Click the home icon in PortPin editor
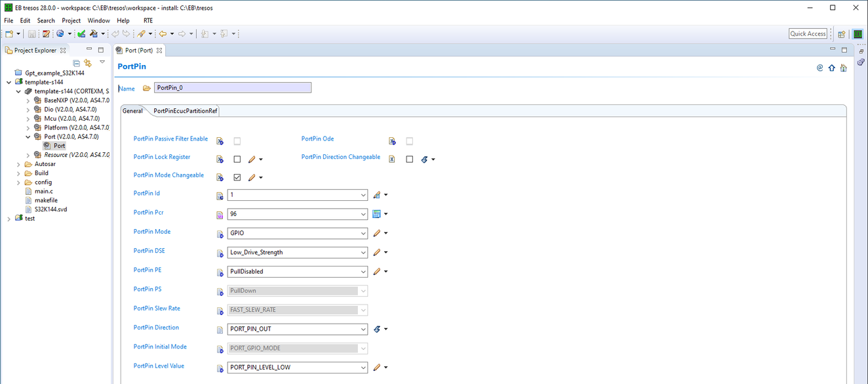Viewport: 868px width, 384px height. pyautogui.click(x=843, y=68)
